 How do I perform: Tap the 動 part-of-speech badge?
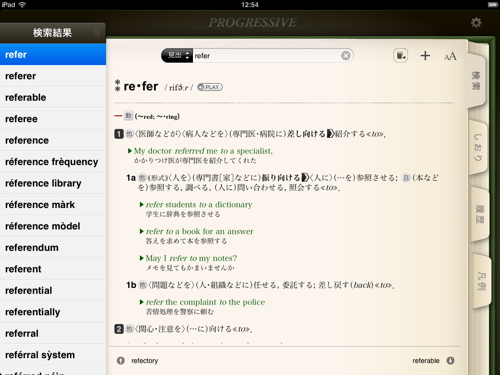[x=128, y=116]
